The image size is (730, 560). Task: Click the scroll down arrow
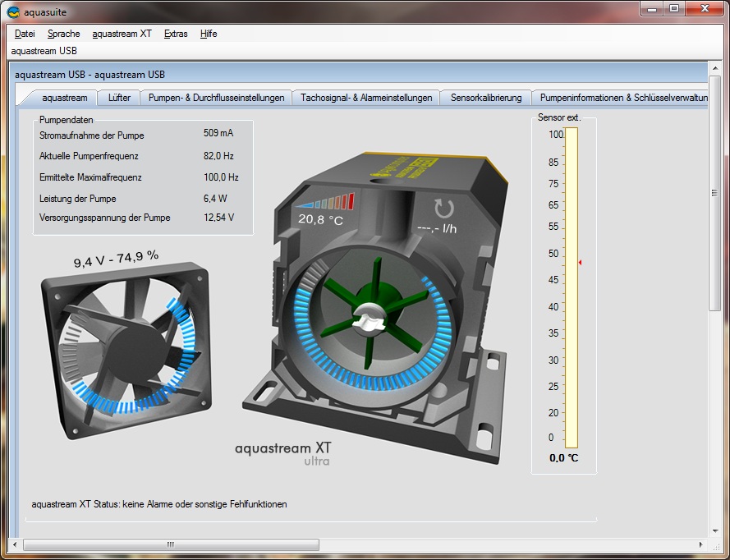pyautogui.click(x=714, y=531)
